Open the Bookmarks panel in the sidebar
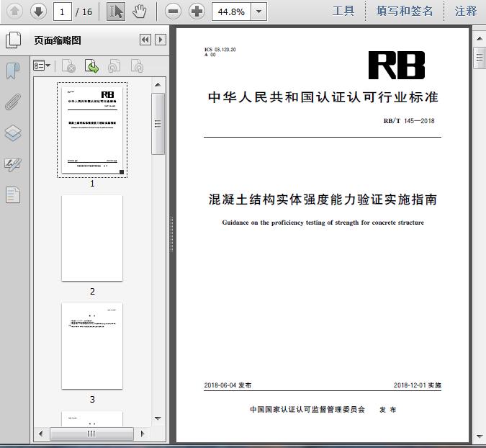This screenshot has height=448, width=486. (13, 71)
